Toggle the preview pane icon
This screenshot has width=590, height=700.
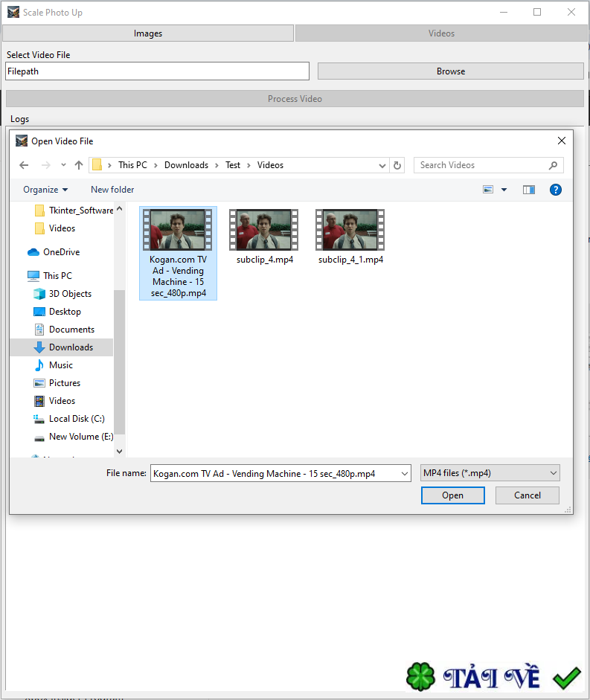(x=529, y=190)
